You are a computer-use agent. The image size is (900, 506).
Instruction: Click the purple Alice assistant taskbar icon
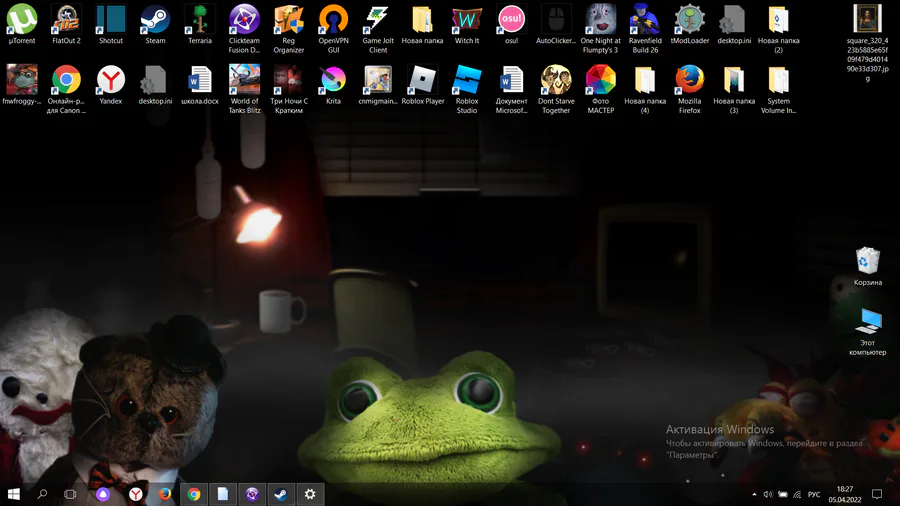click(103, 494)
